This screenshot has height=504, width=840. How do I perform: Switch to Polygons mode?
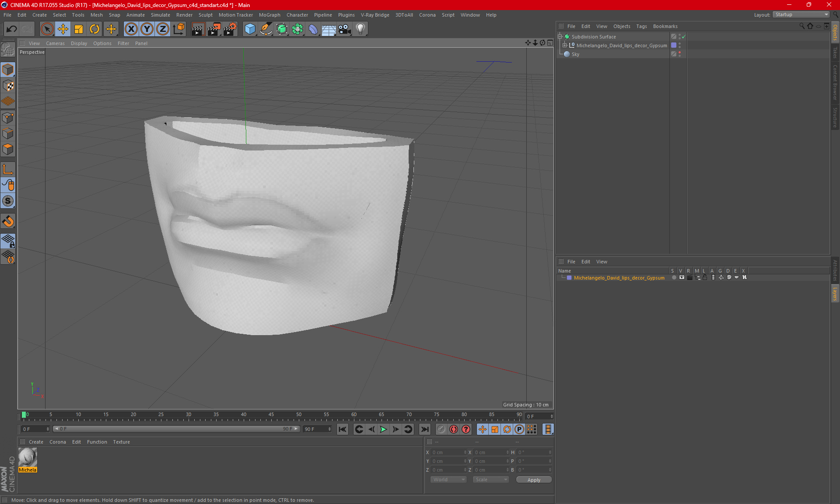click(x=8, y=149)
